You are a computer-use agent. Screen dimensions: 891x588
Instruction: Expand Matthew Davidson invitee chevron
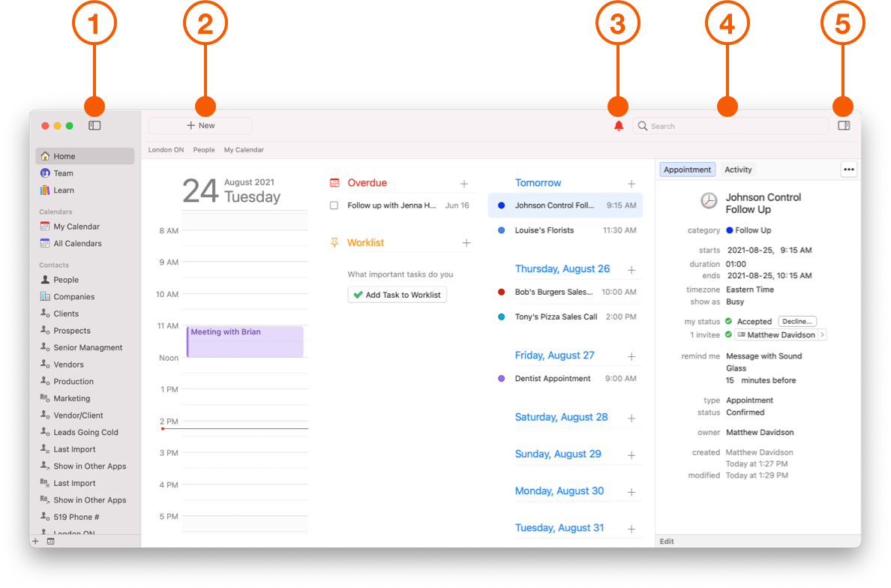point(822,335)
